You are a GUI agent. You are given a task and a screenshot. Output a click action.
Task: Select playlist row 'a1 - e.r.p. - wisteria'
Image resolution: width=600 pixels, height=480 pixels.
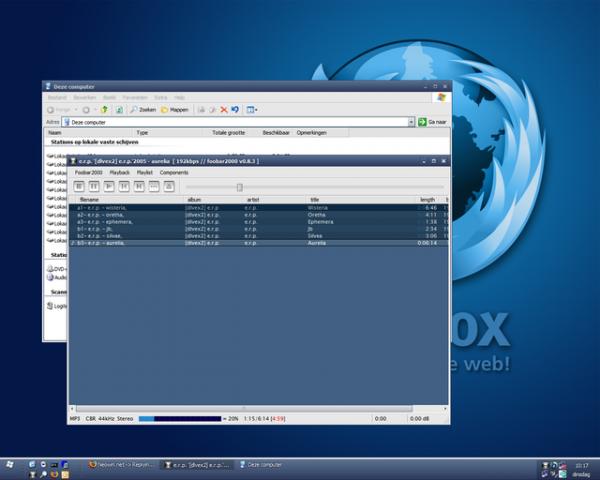(x=258, y=208)
